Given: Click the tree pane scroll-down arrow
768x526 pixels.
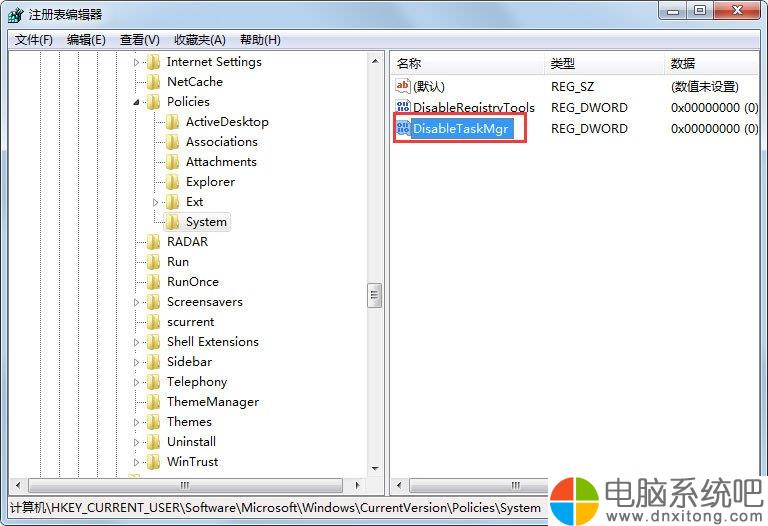Looking at the screenshot, I should [x=375, y=469].
